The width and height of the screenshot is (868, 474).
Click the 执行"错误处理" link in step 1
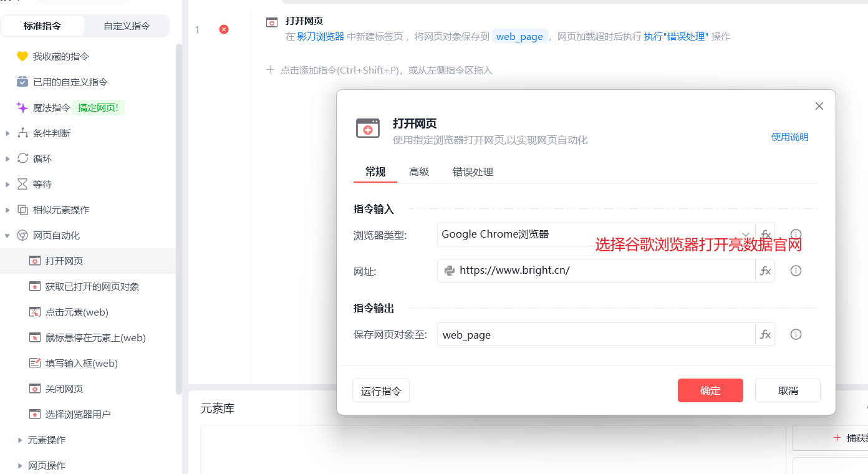(x=676, y=36)
